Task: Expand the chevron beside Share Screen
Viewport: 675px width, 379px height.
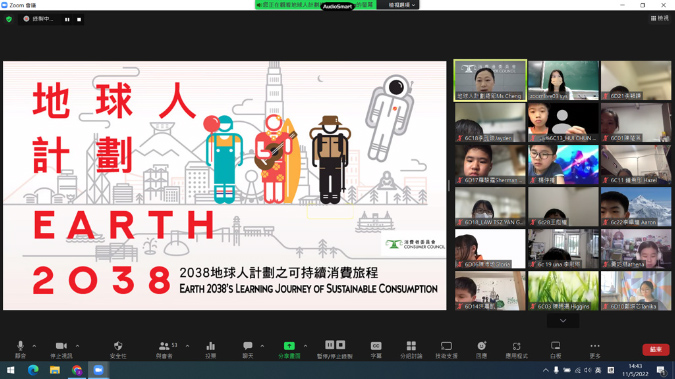Action: point(305,346)
